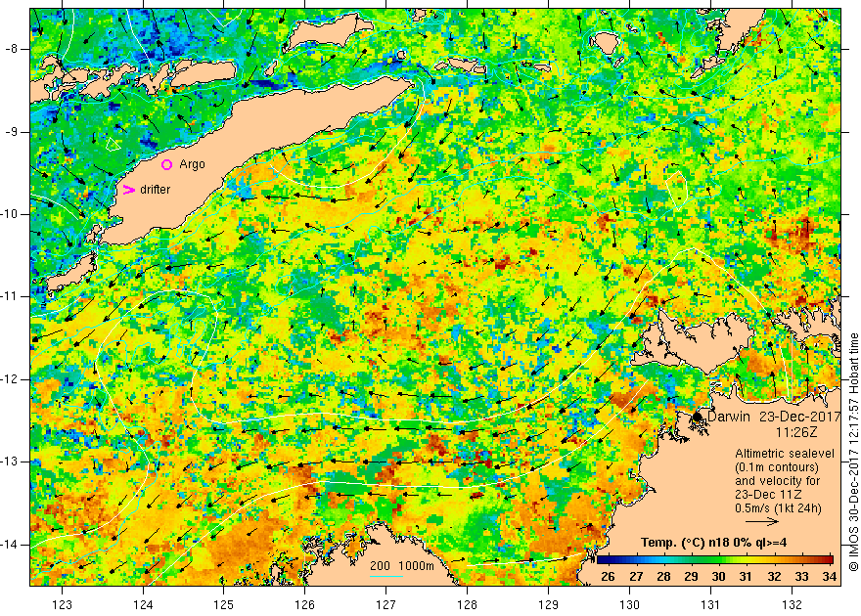Screen dimensions: 861x616
Task: Click the colorbar label '30'
Action: [x=719, y=577]
